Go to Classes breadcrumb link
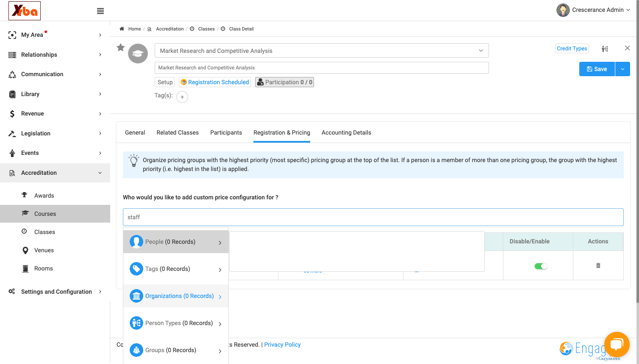Image resolution: width=639 pixels, height=364 pixels. point(206,29)
